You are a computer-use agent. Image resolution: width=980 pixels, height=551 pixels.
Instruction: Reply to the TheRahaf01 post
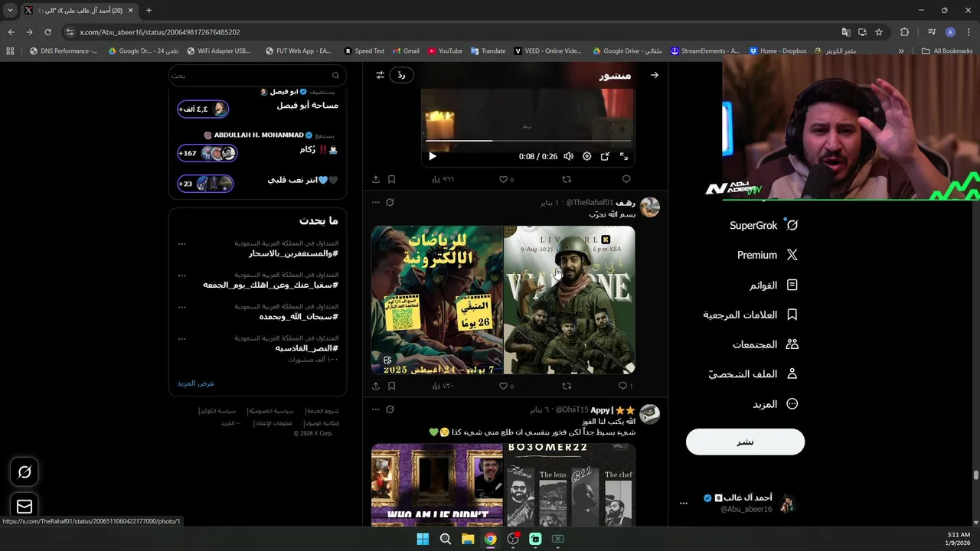[625, 386]
